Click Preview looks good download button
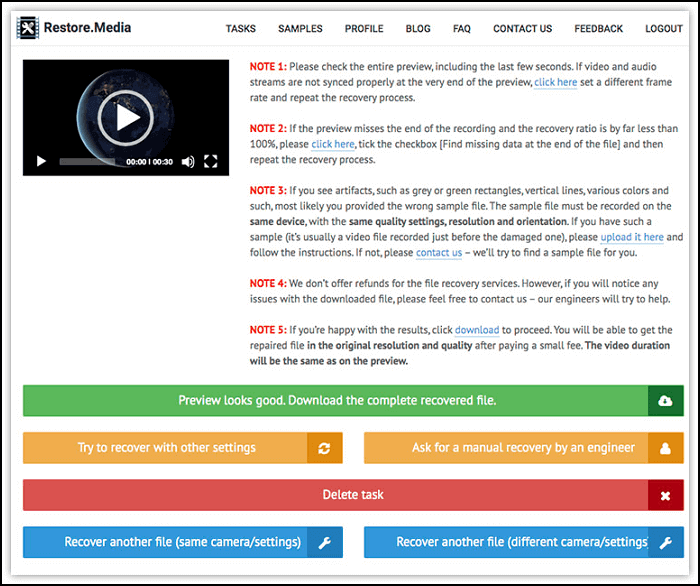 click(353, 400)
